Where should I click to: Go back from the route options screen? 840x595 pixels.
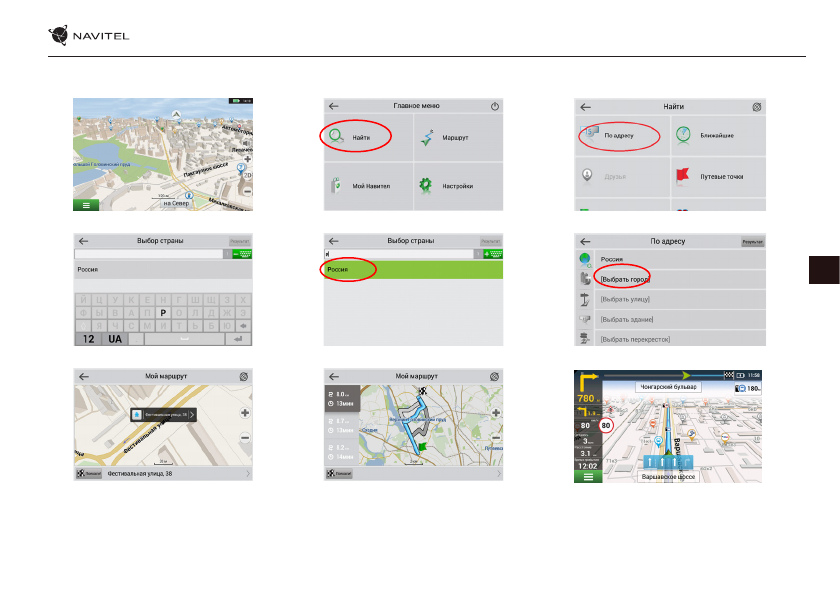click(x=334, y=376)
